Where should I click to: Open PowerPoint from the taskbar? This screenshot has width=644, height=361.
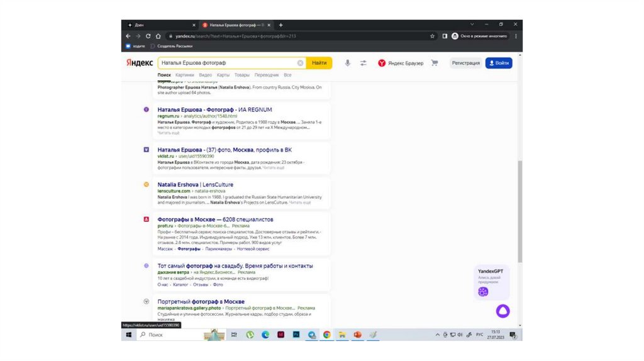pyautogui.click(x=358, y=335)
